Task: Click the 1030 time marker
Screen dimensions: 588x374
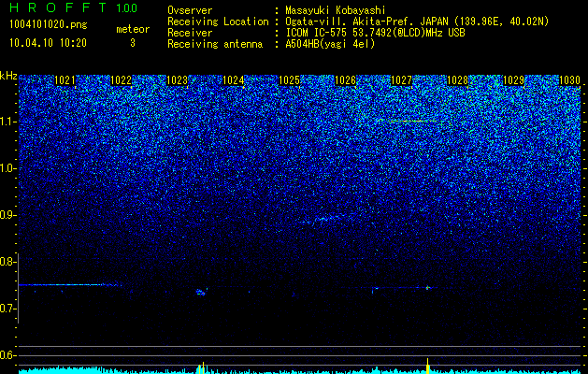Action: point(569,80)
